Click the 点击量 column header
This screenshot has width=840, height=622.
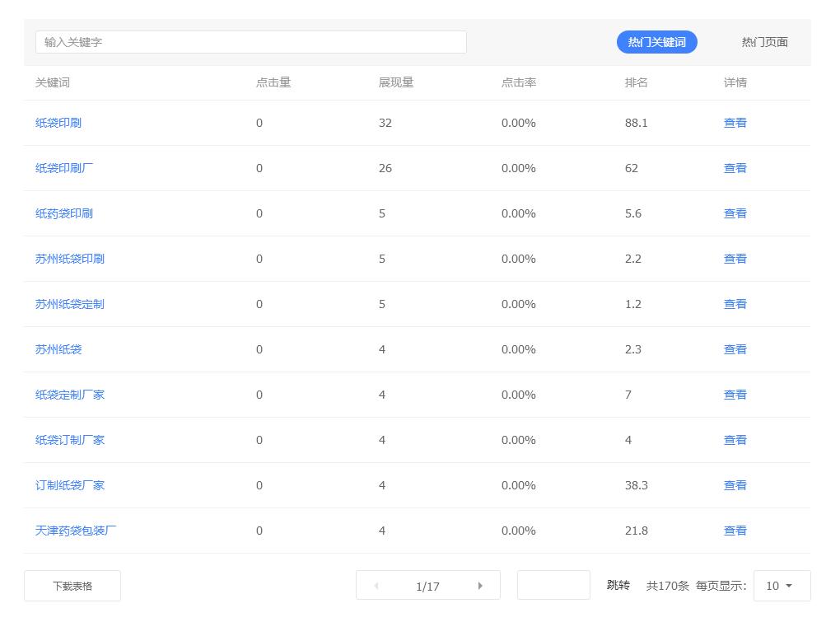pos(273,82)
